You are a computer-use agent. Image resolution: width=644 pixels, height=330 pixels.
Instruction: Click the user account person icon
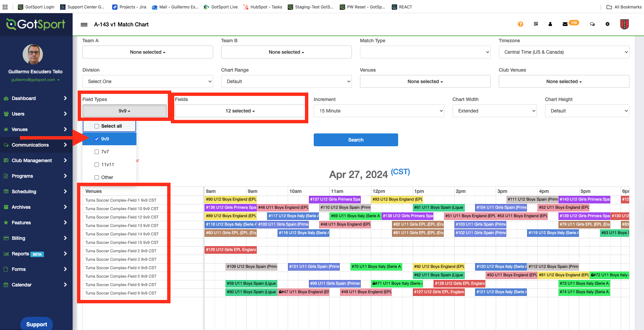click(x=550, y=24)
